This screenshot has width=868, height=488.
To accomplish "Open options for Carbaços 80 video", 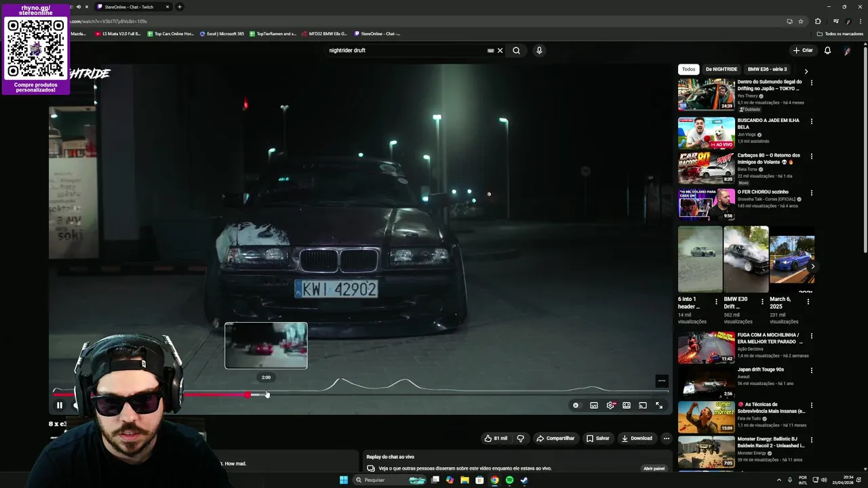I will pos(812,156).
